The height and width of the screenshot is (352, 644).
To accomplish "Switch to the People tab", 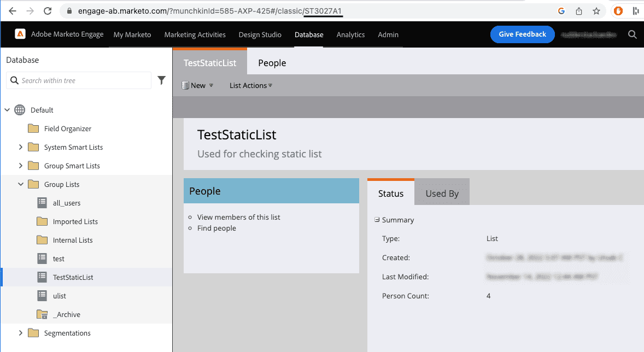I will coord(272,63).
